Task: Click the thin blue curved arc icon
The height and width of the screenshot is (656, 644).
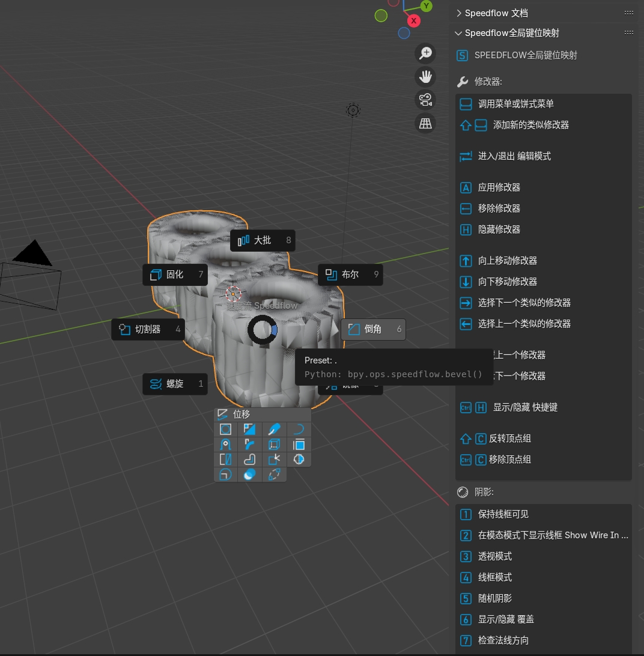Action: 299,430
